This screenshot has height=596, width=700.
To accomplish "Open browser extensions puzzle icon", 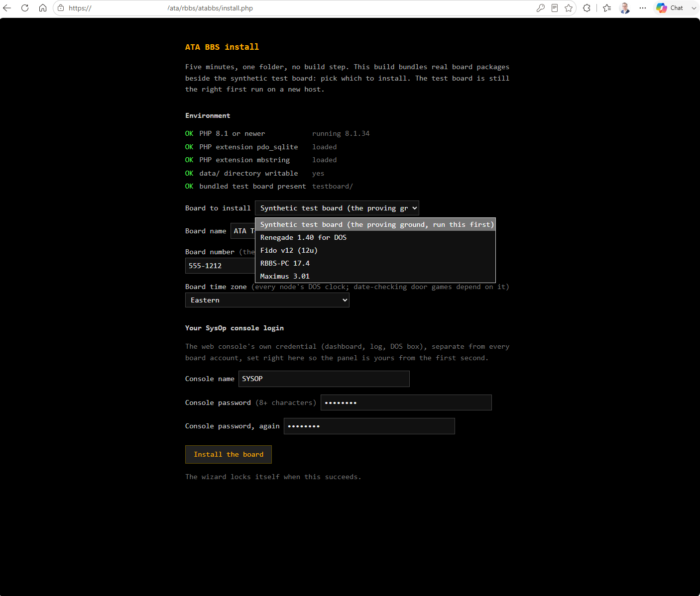I will (587, 8).
